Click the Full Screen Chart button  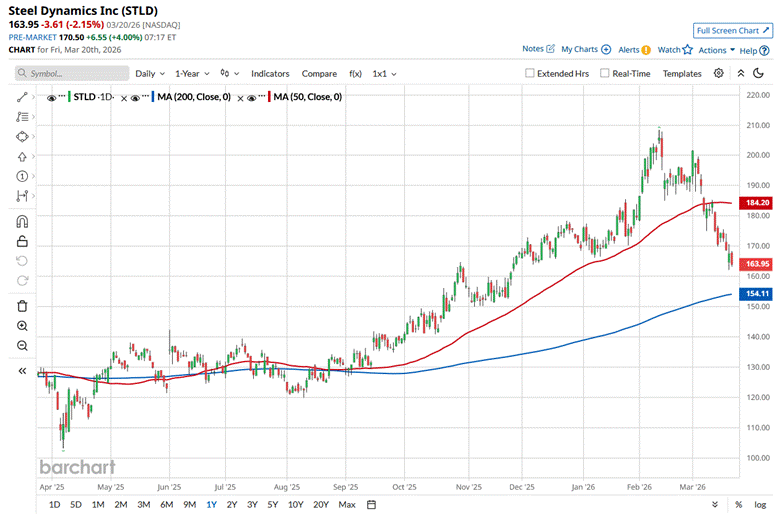733,31
